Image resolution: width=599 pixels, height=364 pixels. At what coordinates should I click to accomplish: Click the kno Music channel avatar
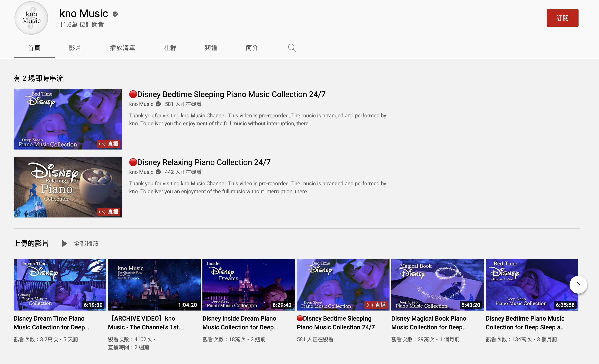(x=31, y=18)
